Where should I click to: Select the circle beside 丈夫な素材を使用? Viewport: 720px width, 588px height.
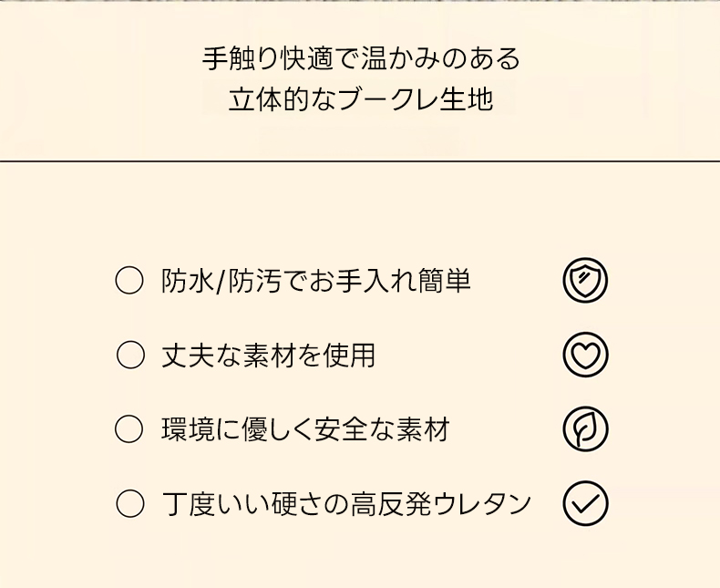[x=130, y=356]
